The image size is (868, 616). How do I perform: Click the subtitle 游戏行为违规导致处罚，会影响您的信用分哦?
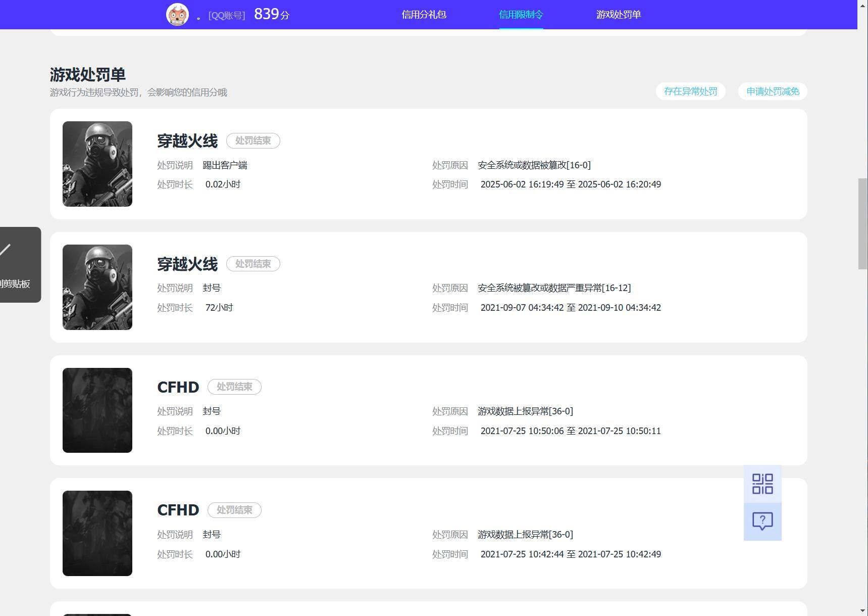click(x=139, y=92)
